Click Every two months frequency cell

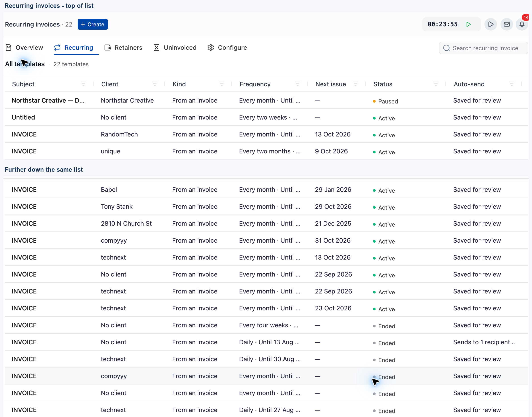(x=270, y=151)
